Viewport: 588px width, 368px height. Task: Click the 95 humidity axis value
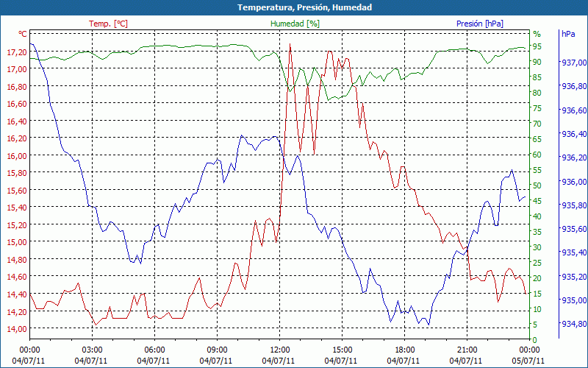(537, 46)
